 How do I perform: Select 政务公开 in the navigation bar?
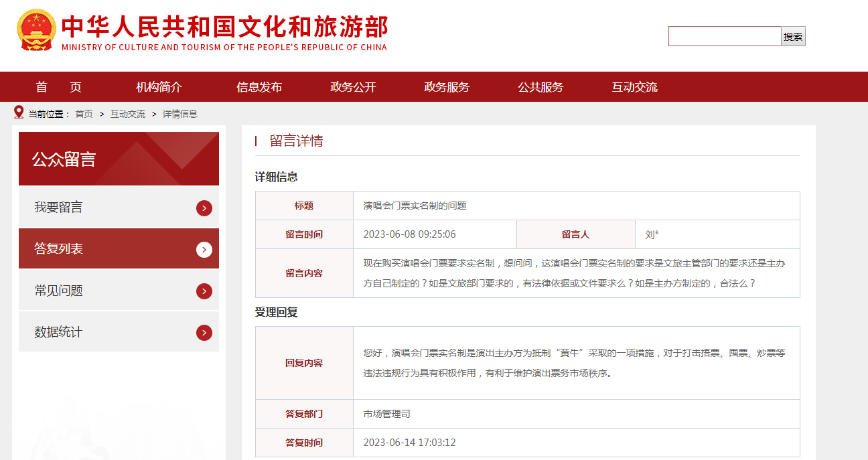coord(353,87)
